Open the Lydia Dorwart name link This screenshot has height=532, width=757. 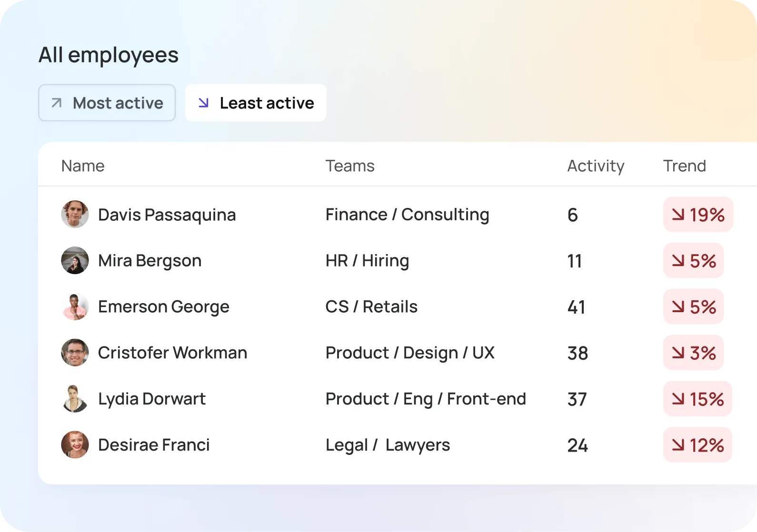pyautogui.click(x=152, y=399)
